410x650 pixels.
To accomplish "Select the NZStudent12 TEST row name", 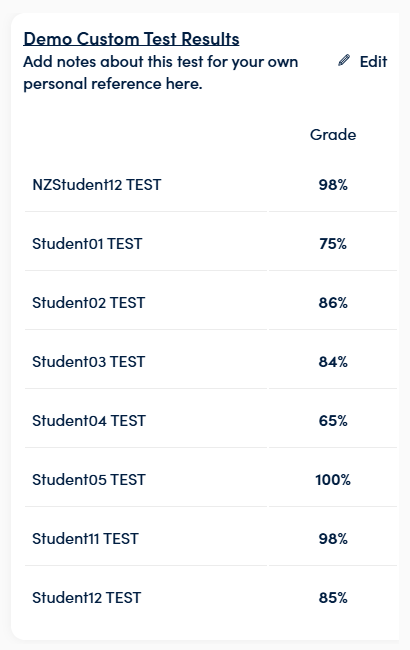I will (x=97, y=184).
